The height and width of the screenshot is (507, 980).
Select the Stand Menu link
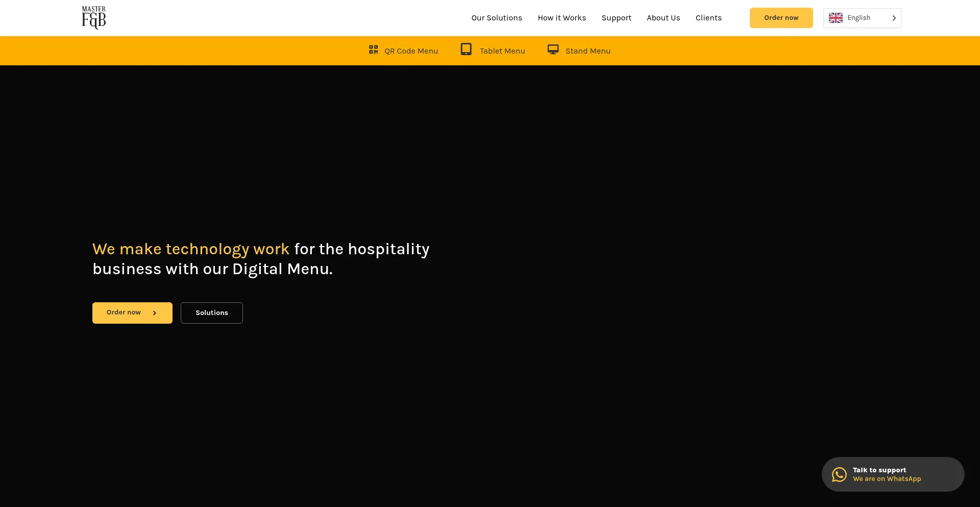pos(587,51)
